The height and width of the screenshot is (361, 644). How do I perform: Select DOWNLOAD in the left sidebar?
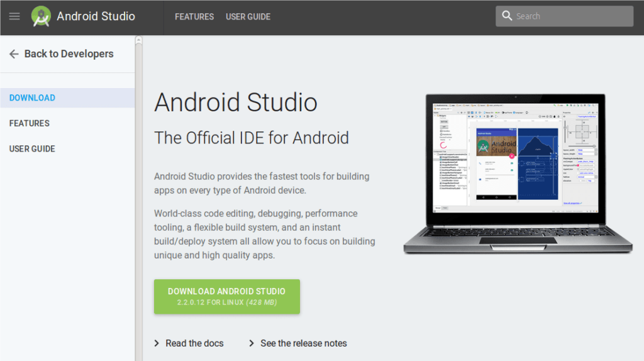(67, 97)
